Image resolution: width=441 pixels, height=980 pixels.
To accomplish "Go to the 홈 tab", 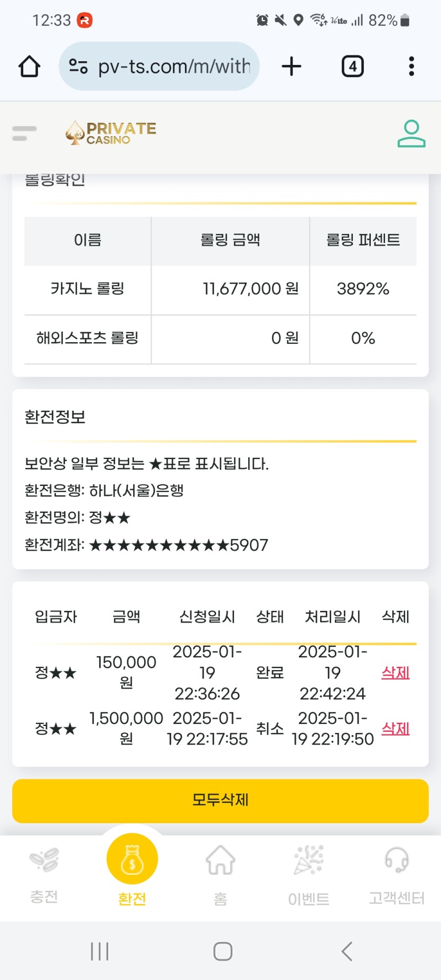I will point(220,874).
